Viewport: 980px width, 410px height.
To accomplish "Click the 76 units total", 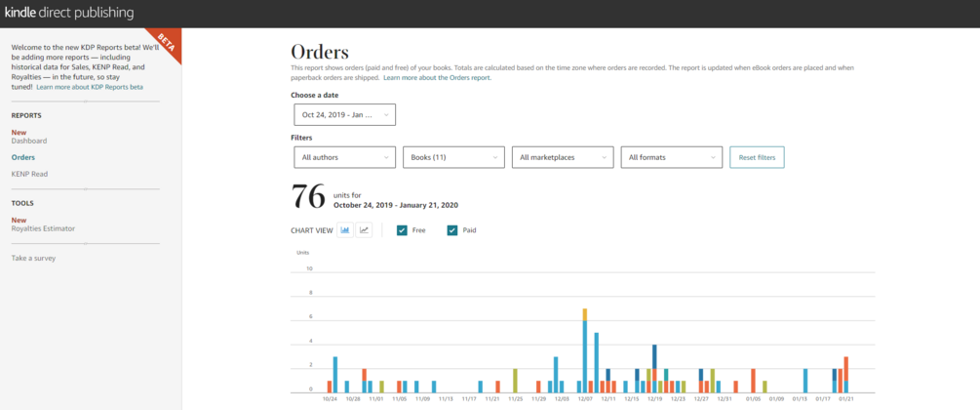I will (x=308, y=198).
